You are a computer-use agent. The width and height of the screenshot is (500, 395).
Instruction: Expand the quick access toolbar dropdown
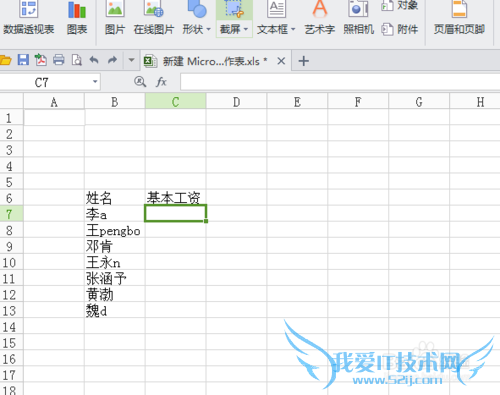coord(131,60)
